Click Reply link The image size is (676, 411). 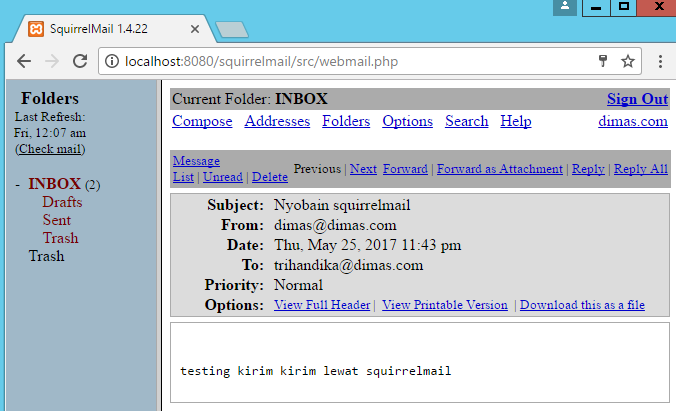[x=588, y=169]
